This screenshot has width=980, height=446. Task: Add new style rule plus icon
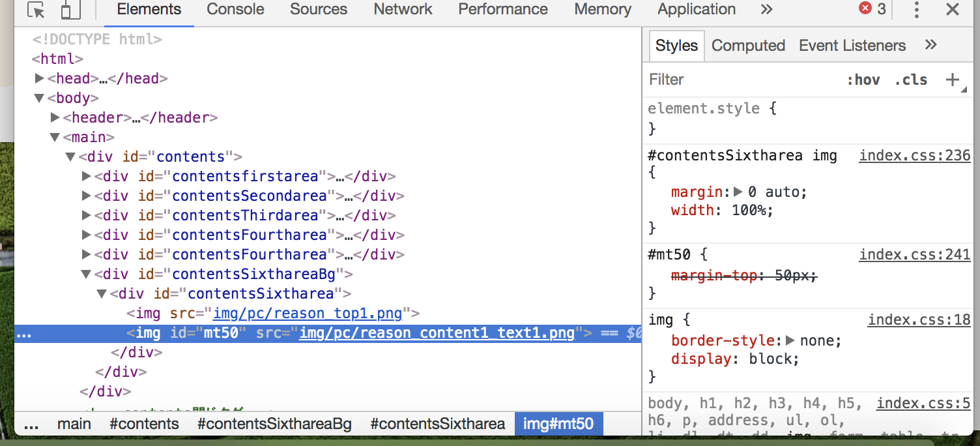tap(952, 80)
